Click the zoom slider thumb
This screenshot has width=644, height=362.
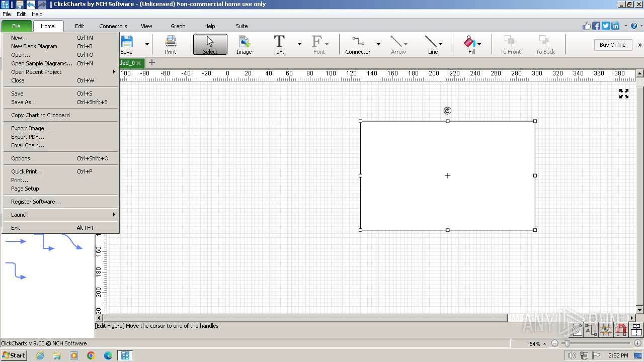[567, 343]
